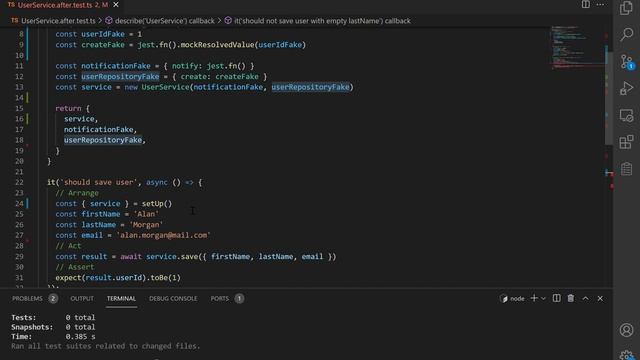Switch to the OUTPUT panel tab
The height and width of the screenshot is (360, 640).
pos(82,298)
